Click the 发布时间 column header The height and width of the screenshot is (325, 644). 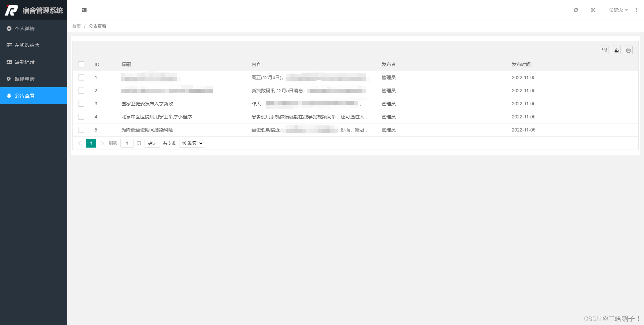pos(521,64)
